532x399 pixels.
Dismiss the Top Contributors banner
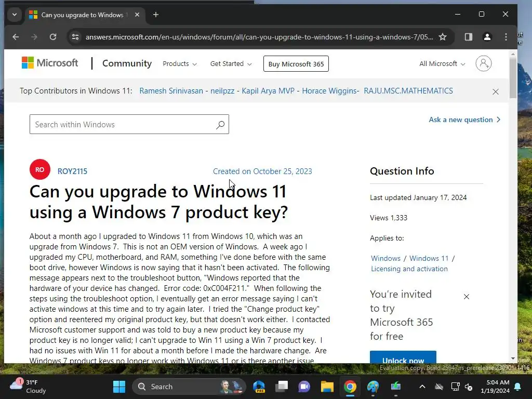coord(495,91)
